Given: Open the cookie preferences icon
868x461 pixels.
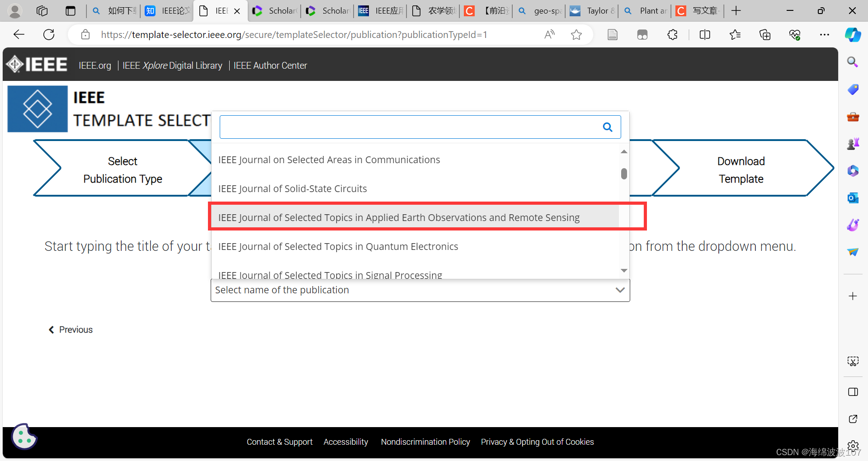Looking at the screenshot, I should 24,437.
